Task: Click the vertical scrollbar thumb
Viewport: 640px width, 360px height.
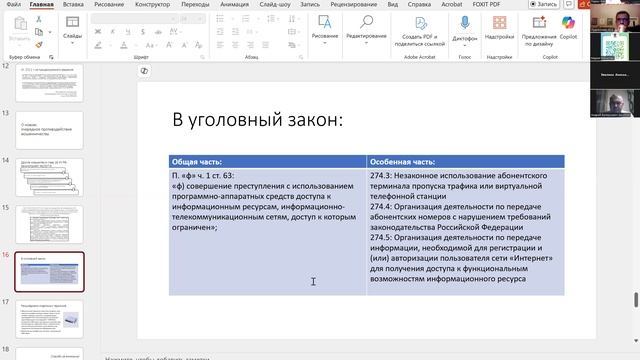Action: [x=636, y=300]
